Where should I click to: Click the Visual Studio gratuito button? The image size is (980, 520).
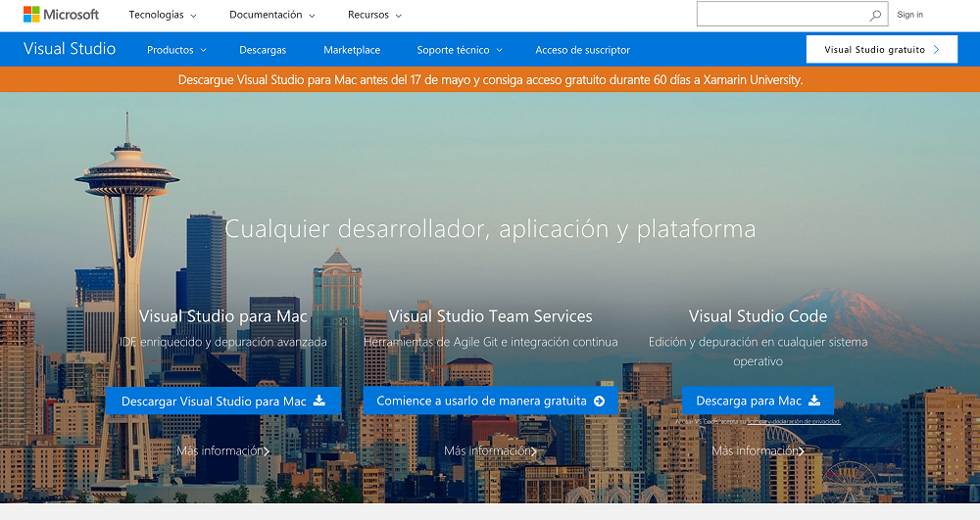click(882, 49)
